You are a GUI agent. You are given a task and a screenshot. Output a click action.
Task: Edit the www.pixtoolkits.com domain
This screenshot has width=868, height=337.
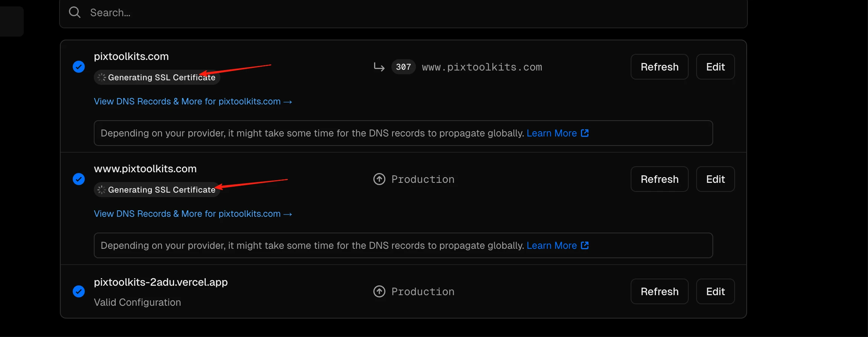coord(715,179)
